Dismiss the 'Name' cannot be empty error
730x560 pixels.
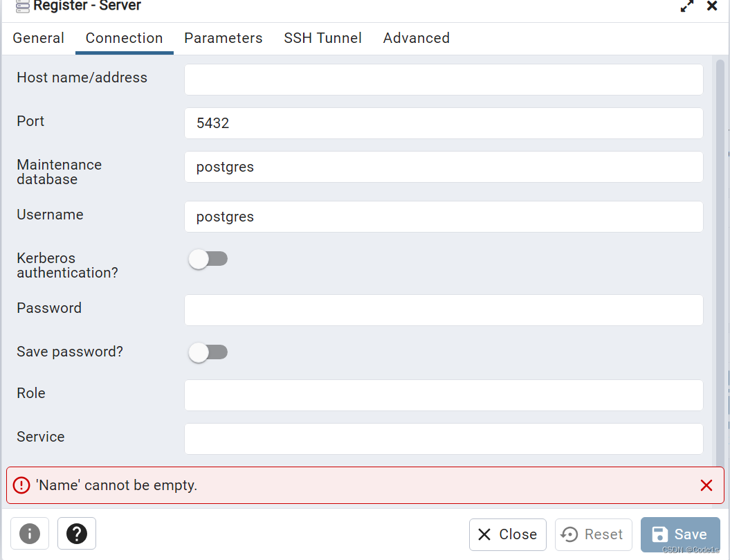706,485
